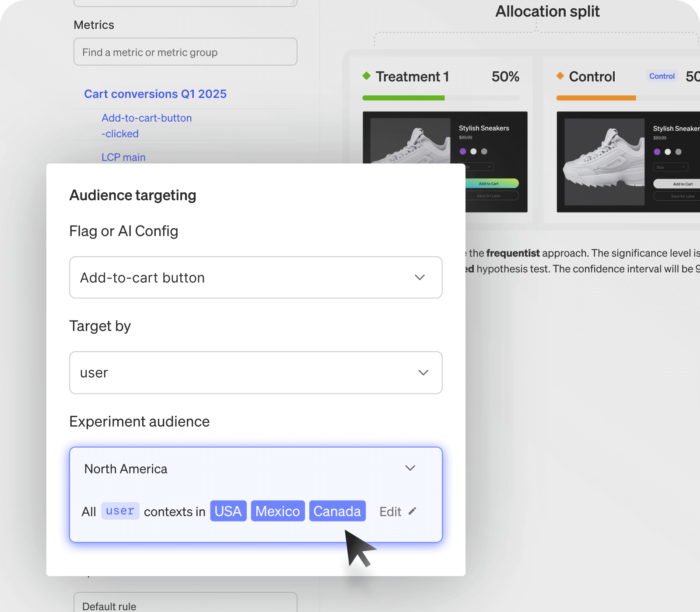Click the USA country tag
The height and width of the screenshot is (612, 700).
point(228,511)
